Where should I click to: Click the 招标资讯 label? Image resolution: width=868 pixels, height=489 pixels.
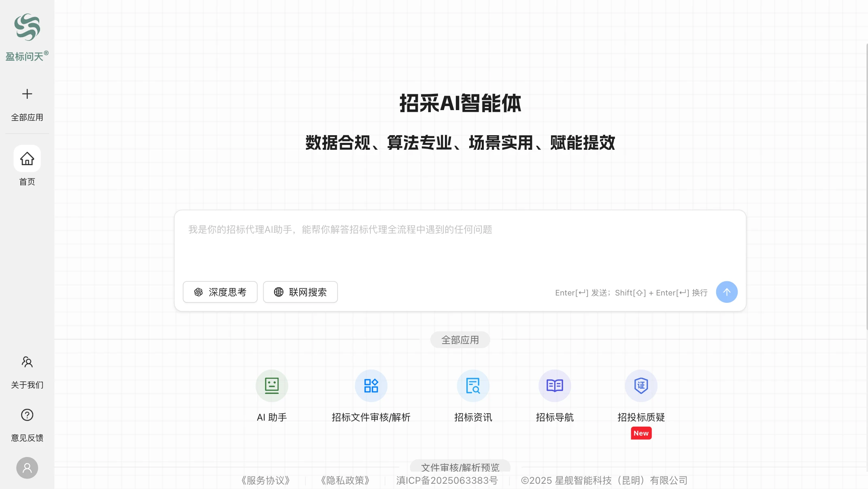(473, 417)
